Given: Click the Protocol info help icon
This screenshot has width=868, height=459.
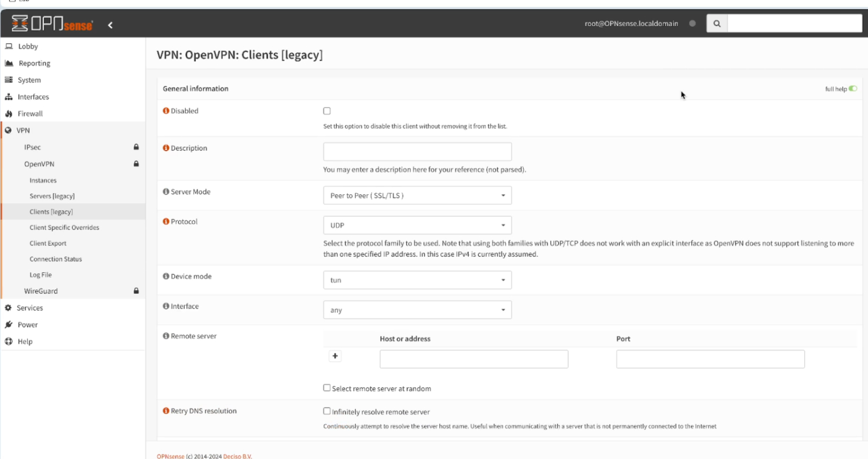Looking at the screenshot, I should click(166, 222).
